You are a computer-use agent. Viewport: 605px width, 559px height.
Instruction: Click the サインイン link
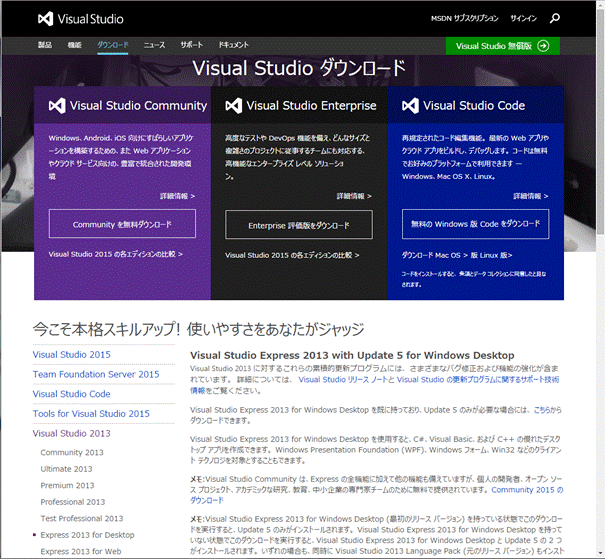pyautogui.click(x=523, y=18)
